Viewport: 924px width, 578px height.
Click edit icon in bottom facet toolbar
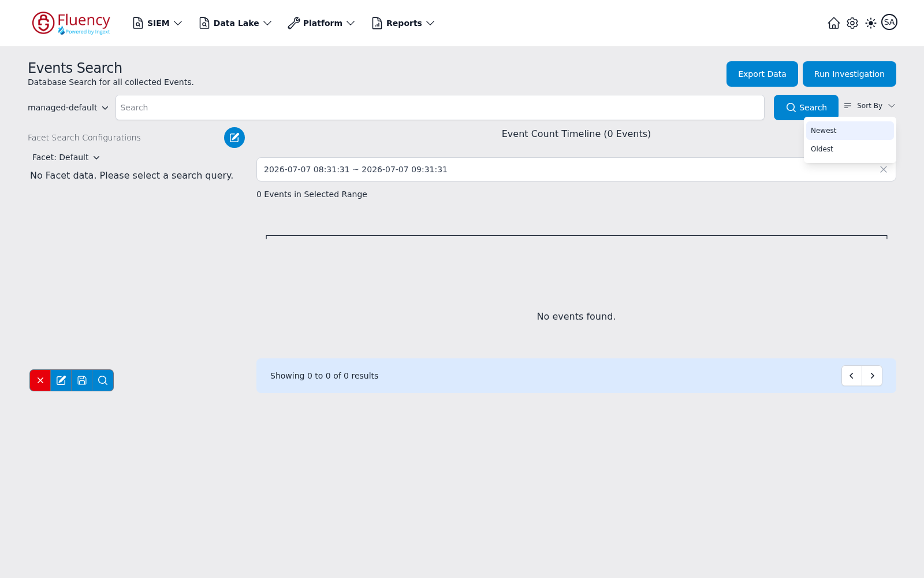pos(61,380)
